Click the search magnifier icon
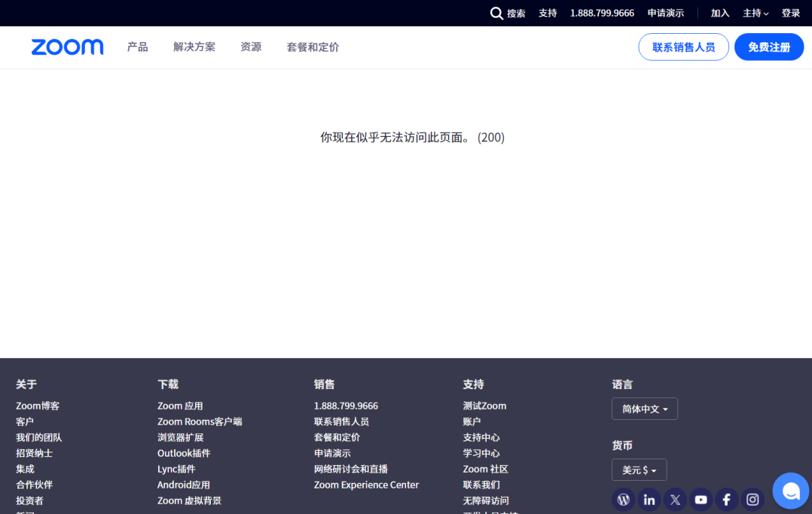The image size is (812, 514). point(496,13)
